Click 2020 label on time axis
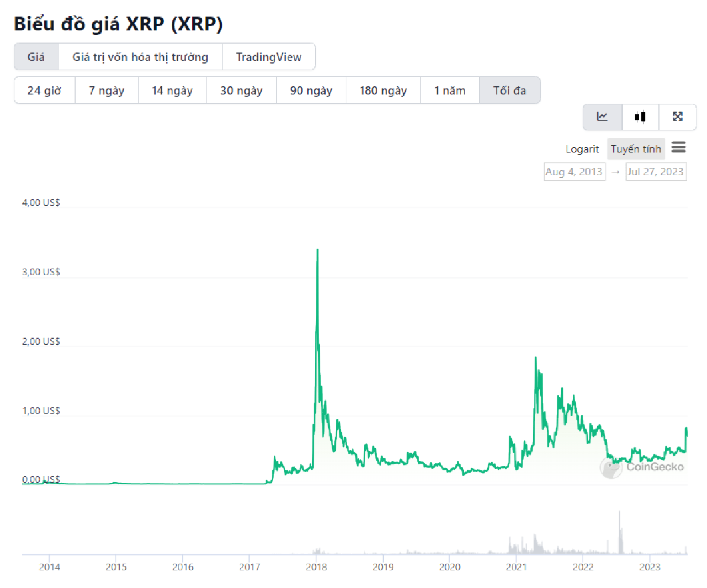The image size is (707, 588). click(x=450, y=567)
